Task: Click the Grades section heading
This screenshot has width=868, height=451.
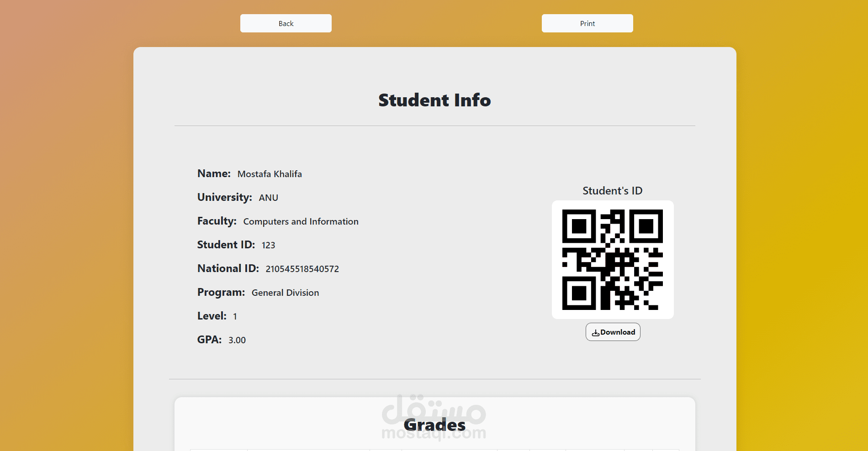Action: (x=434, y=425)
